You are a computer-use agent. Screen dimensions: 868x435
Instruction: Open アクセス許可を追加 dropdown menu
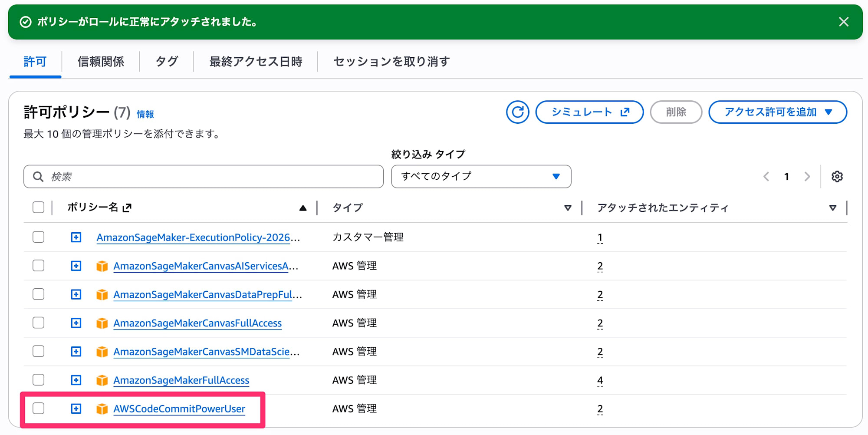tap(777, 112)
